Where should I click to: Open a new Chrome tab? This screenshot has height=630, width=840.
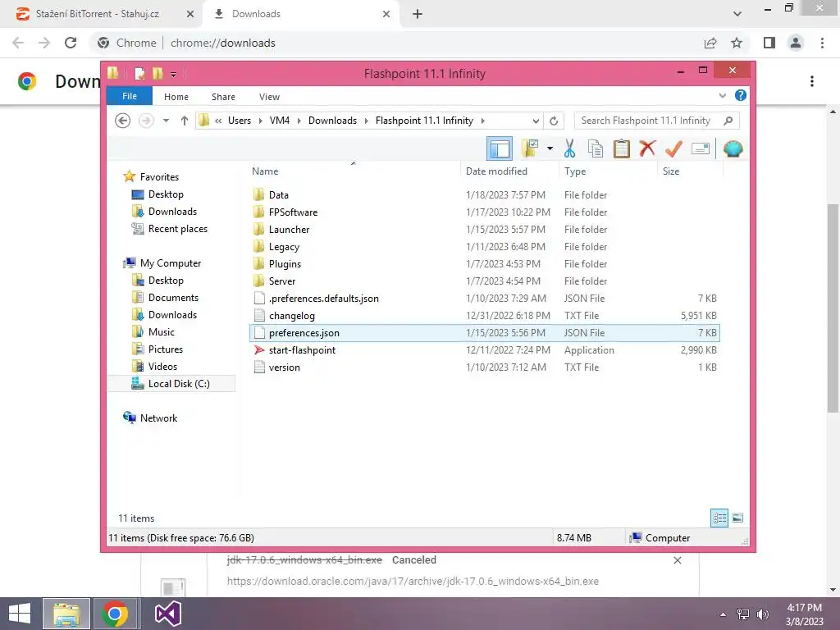point(418,14)
